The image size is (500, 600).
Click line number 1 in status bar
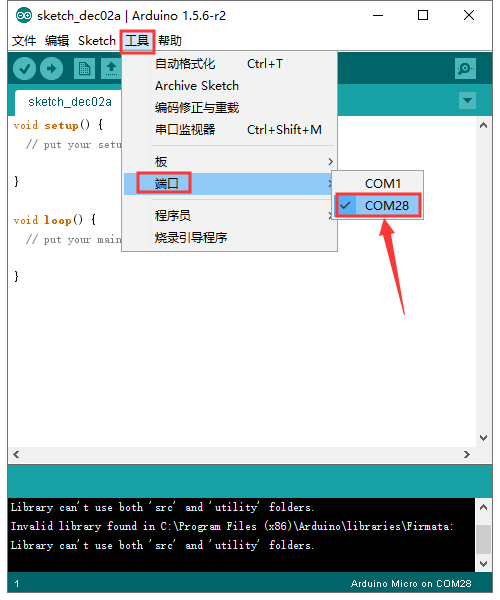tap(17, 584)
